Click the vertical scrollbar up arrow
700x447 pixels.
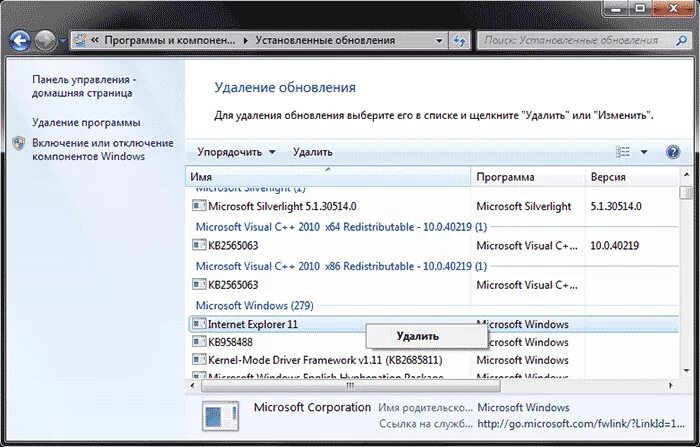point(687,175)
